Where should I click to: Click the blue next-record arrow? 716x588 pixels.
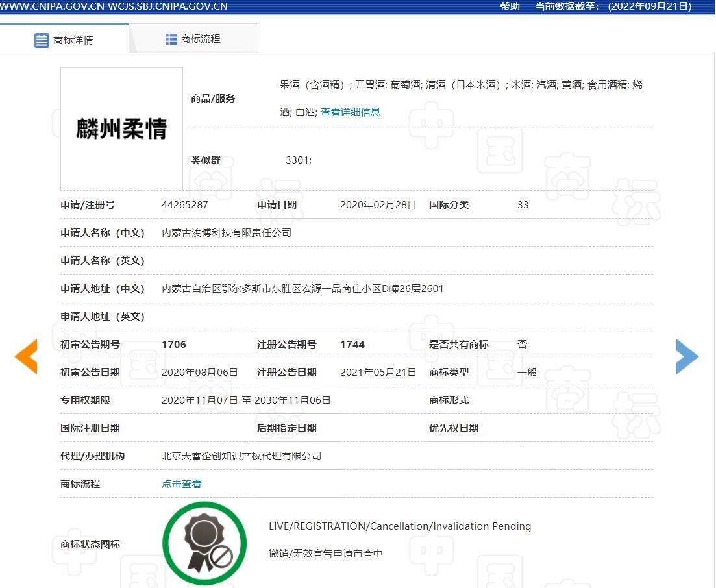coord(687,356)
